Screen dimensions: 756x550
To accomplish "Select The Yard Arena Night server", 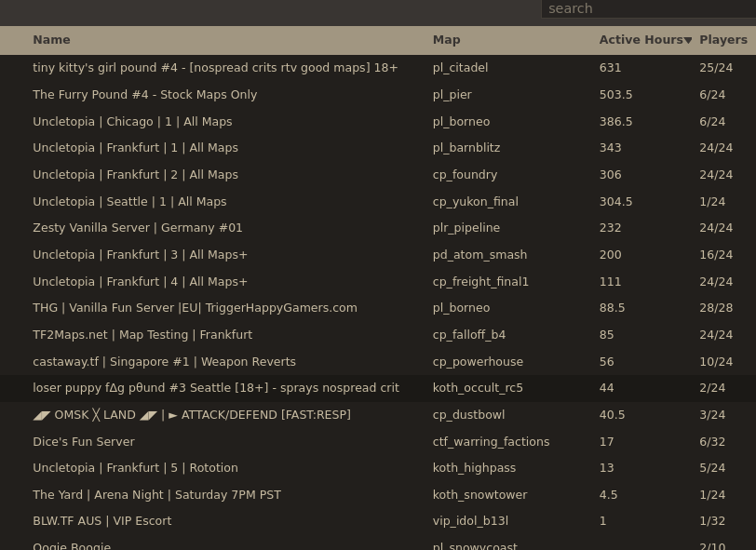I will (x=378, y=494).
